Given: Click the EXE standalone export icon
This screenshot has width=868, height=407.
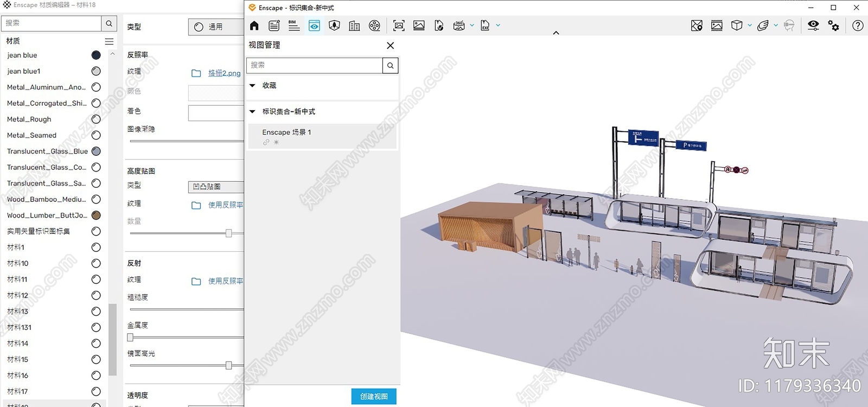Looking at the screenshot, I should [485, 26].
